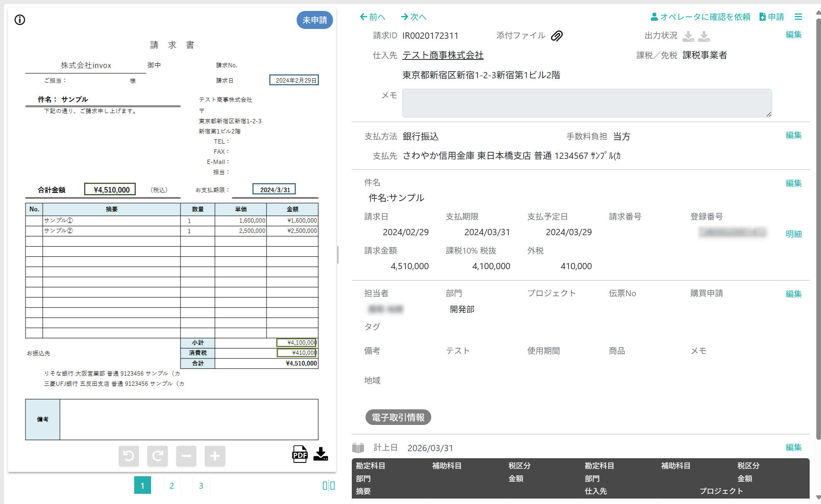Screen dimensions: 821x504
Task: Zoom out with the minus button
Action: [186, 456]
